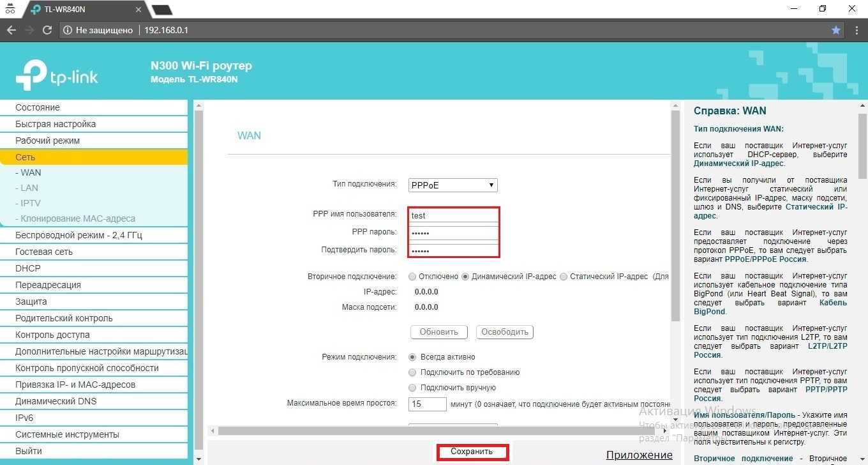This screenshot has width=868, height=465.
Task: Click the incognito icon in title bar
Action: [x=10, y=9]
